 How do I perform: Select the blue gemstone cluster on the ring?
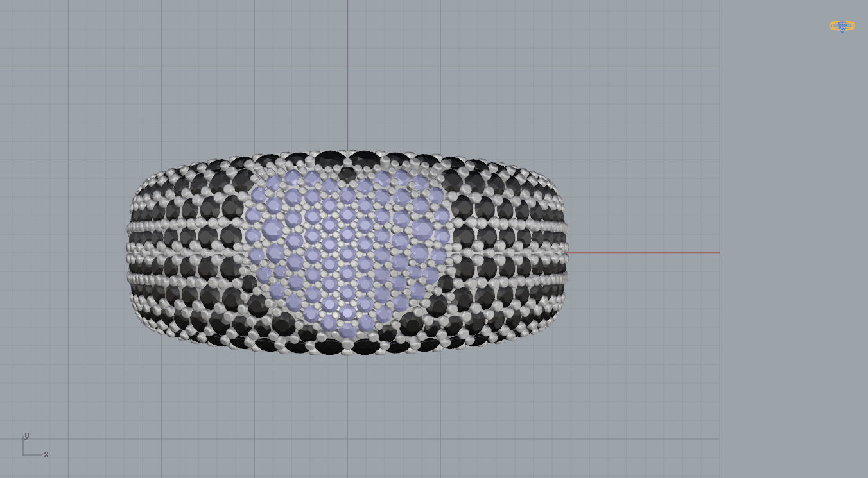pos(347,253)
